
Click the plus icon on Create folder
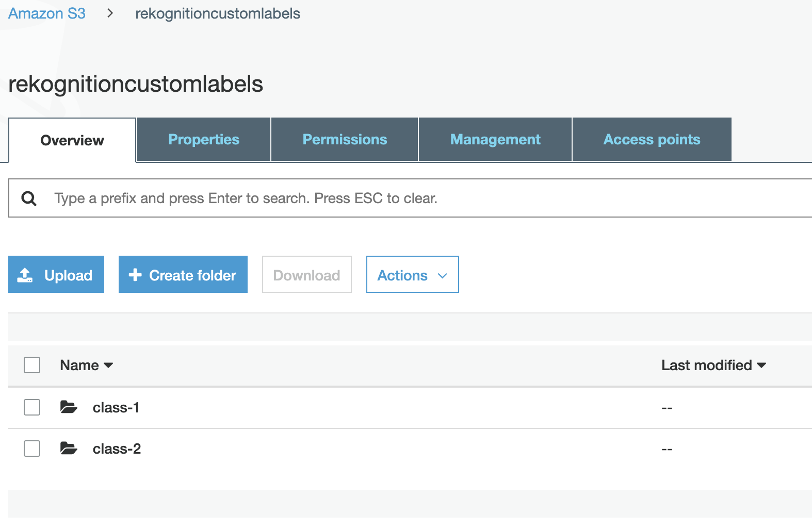[135, 275]
